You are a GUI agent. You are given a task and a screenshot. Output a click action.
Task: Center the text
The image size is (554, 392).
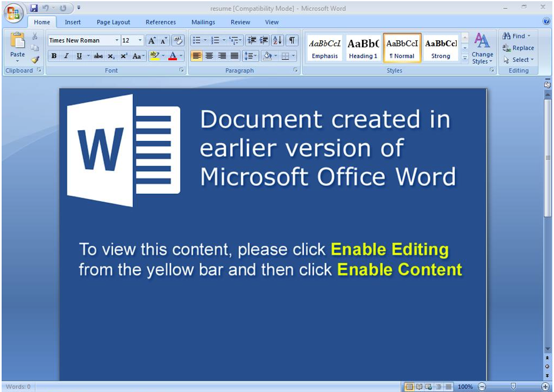(x=209, y=56)
